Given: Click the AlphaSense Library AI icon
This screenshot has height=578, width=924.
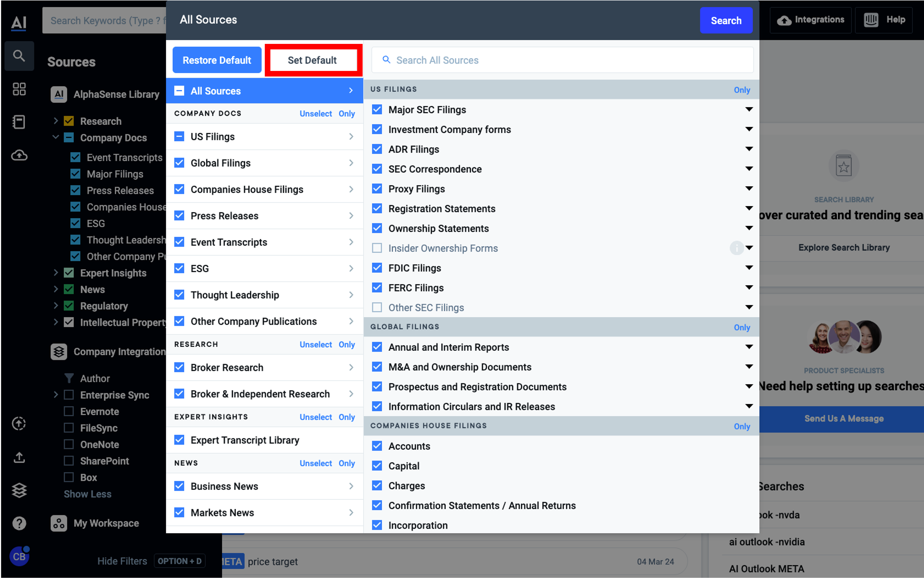Looking at the screenshot, I should point(59,94).
